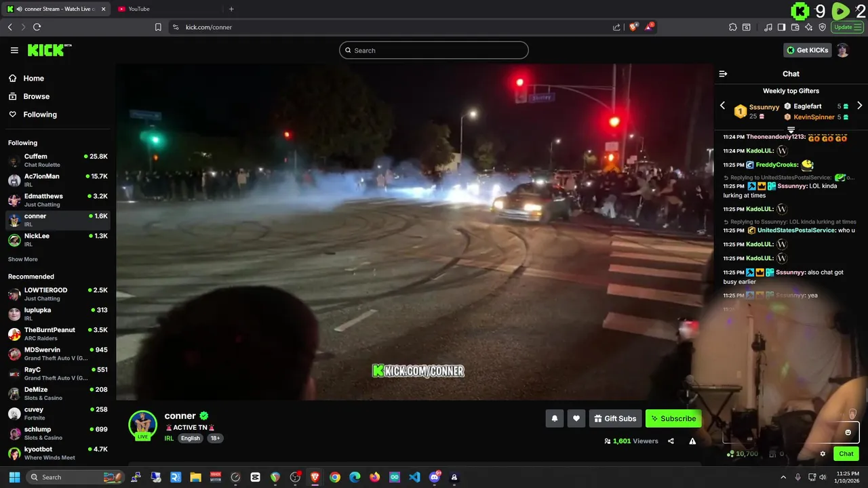The height and width of the screenshot is (488, 868).
Task: Click the Gift Subs button
Action: click(x=615, y=418)
